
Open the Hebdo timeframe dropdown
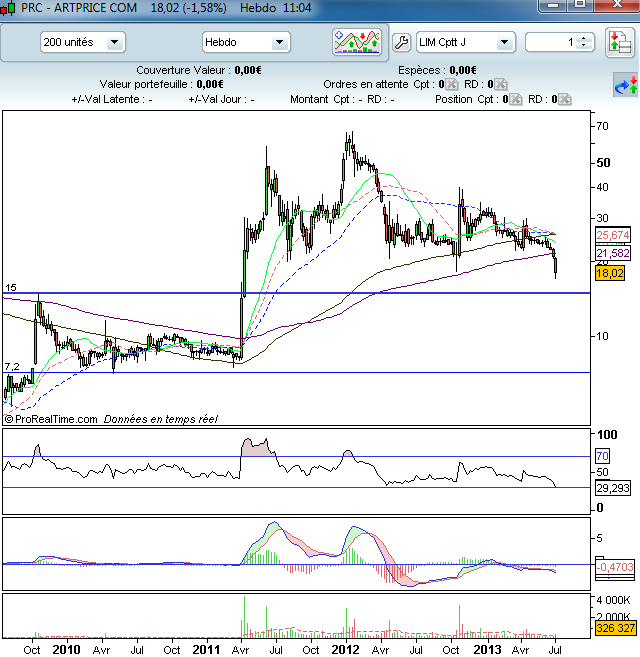click(x=246, y=42)
